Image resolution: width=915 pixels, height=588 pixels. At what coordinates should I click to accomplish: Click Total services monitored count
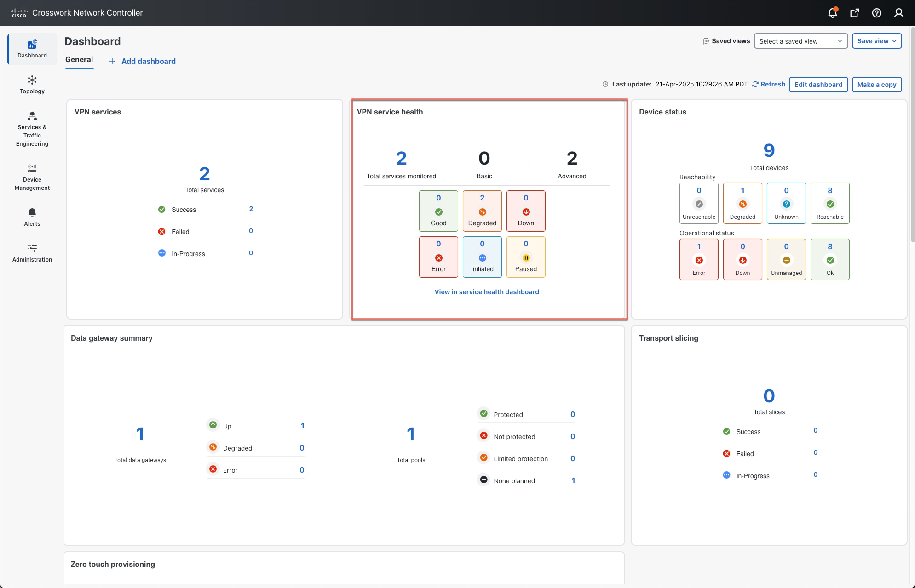pyautogui.click(x=401, y=159)
